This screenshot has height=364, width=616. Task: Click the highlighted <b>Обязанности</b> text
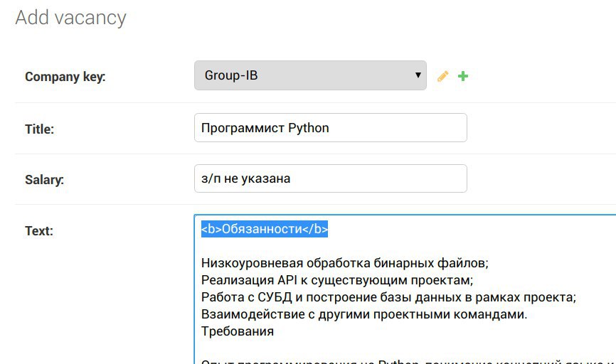265,229
